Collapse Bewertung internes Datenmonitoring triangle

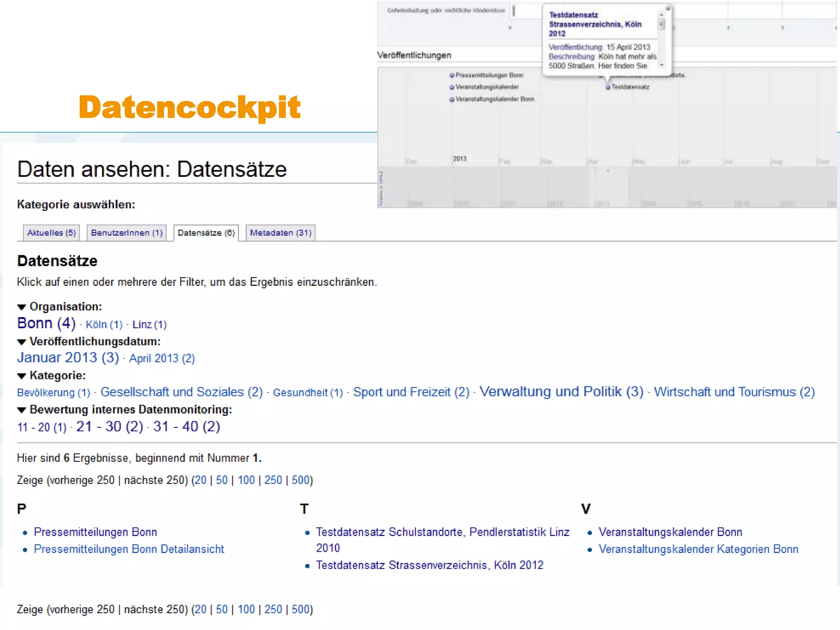(x=22, y=410)
